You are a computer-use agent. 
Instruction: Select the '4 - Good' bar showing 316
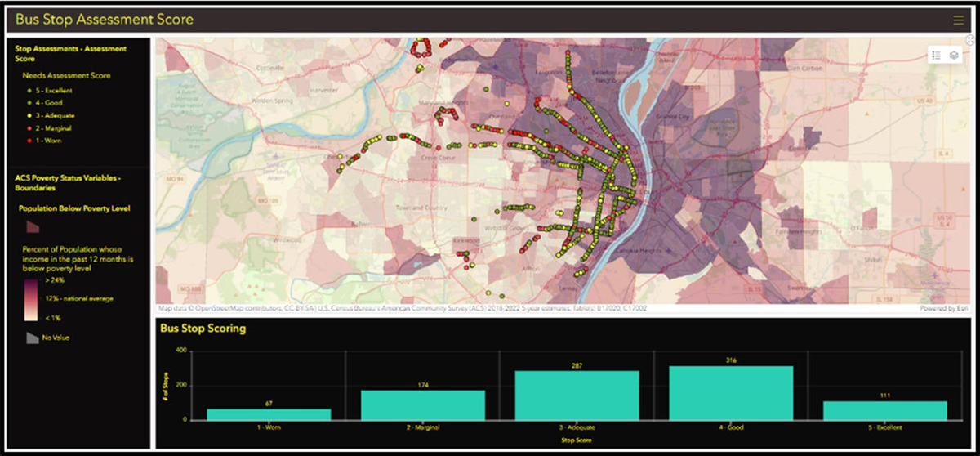click(731, 393)
